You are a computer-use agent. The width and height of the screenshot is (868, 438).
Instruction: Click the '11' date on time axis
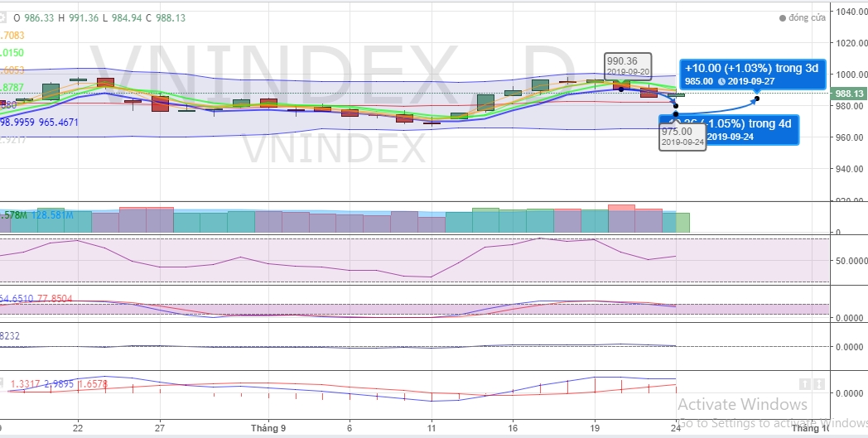pos(432,428)
